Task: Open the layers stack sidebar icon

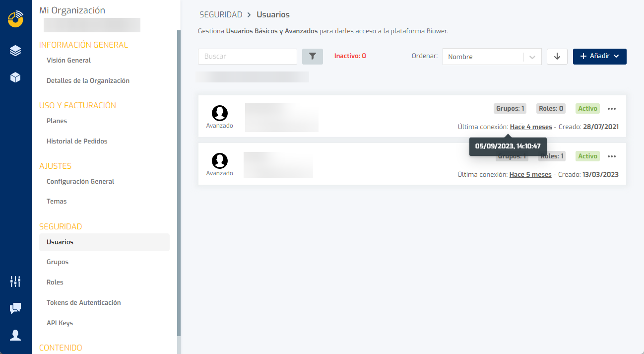Action: [x=15, y=51]
